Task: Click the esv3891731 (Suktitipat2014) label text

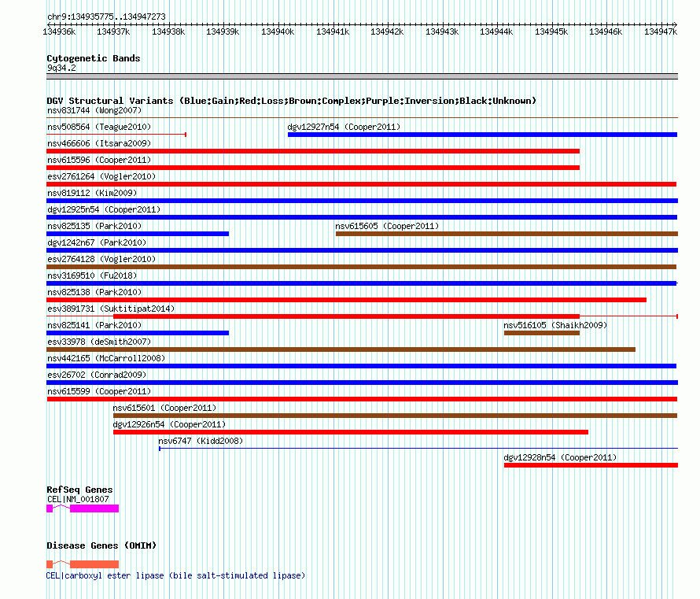Action: [x=111, y=309]
